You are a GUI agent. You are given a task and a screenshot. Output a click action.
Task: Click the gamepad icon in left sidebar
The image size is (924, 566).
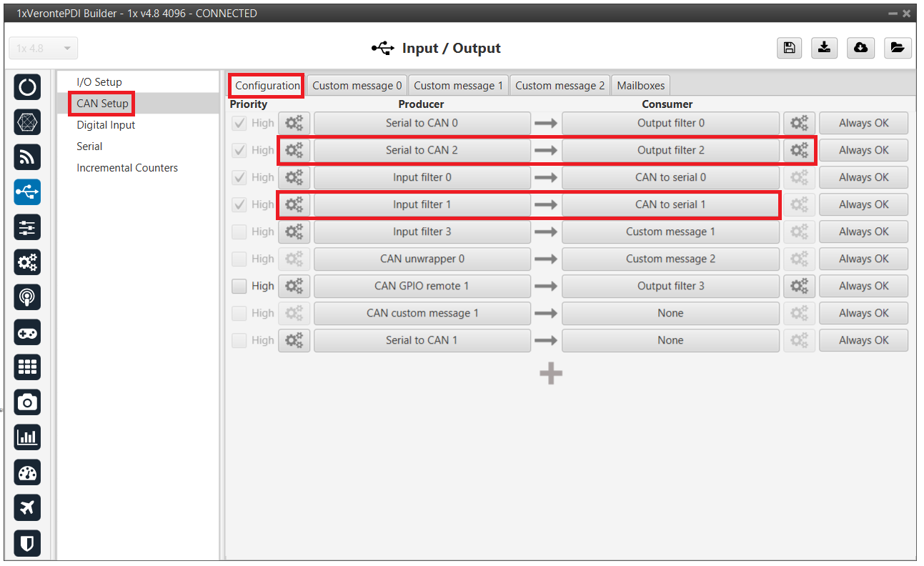27,332
